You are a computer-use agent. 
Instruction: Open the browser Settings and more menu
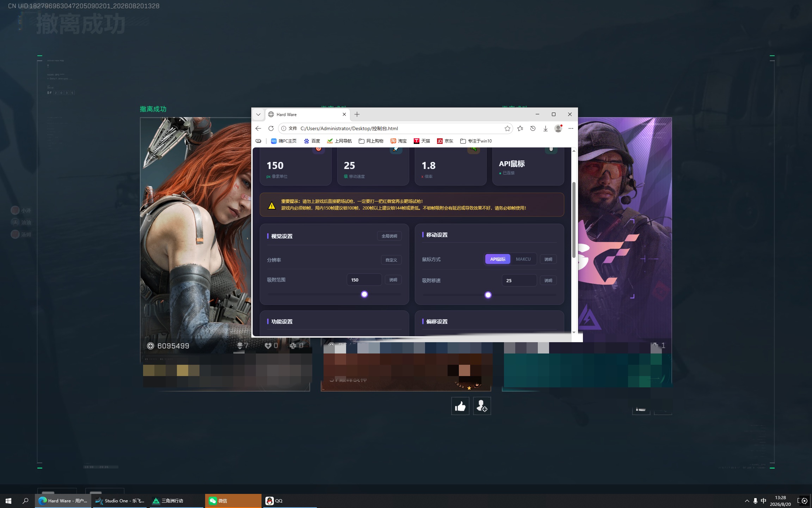click(571, 128)
